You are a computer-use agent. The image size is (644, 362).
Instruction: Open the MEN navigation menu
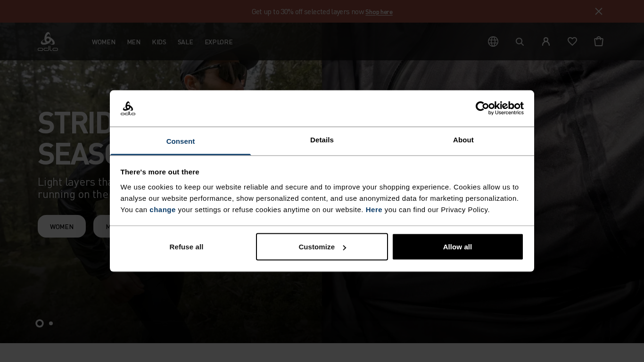(x=134, y=42)
